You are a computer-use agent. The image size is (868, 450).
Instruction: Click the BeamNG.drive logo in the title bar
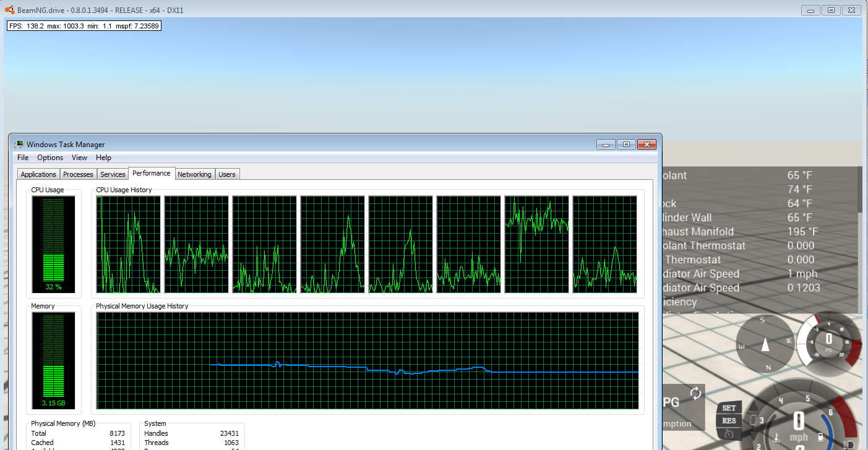point(9,11)
